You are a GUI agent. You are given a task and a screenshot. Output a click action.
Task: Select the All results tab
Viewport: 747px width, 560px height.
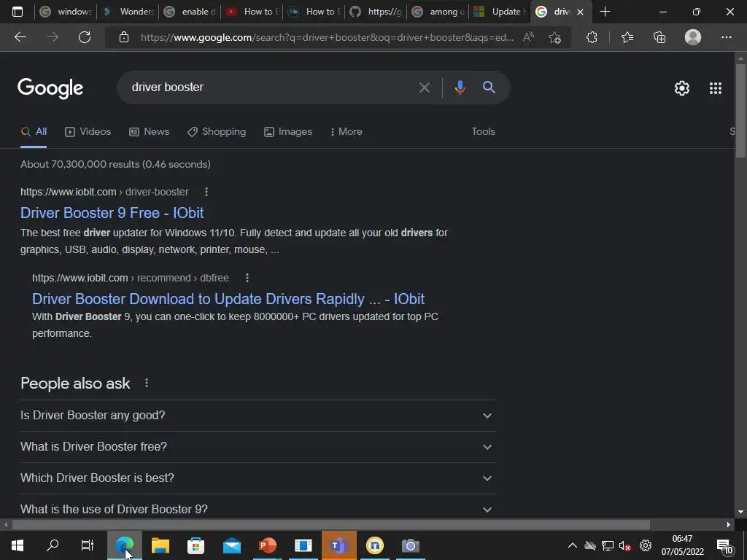pyautogui.click(x=34, y=132)
